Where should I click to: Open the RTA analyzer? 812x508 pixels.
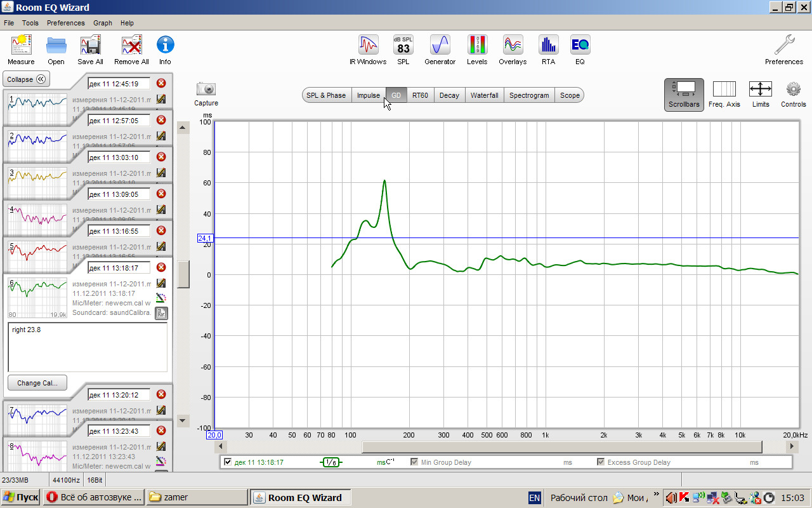click(x=548, y=46)
